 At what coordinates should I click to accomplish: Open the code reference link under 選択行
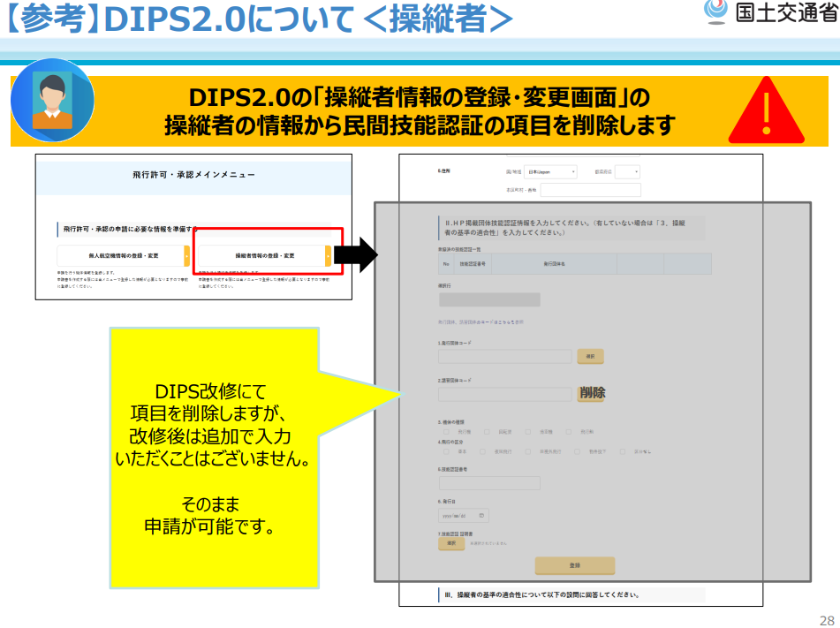point(481,322)
